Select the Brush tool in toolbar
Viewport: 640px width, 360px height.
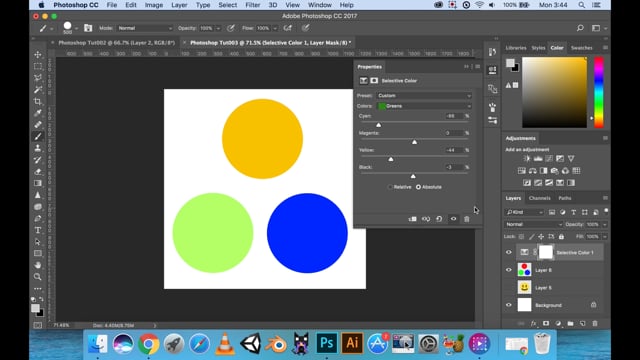point(38,136)
